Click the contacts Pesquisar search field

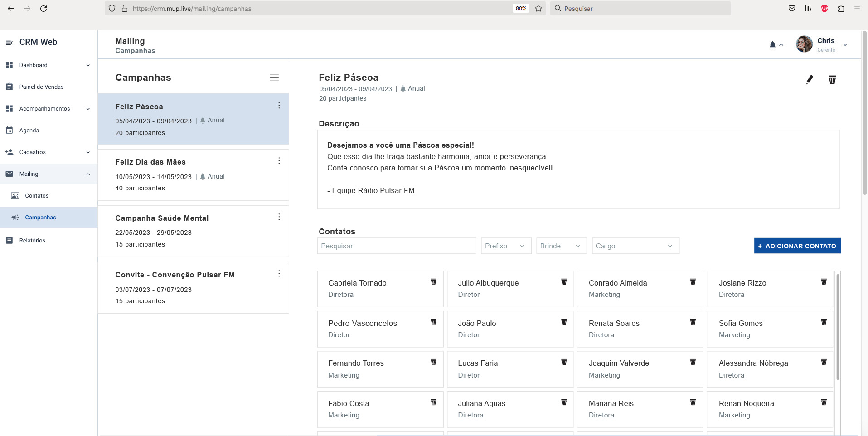click(397, 246)
